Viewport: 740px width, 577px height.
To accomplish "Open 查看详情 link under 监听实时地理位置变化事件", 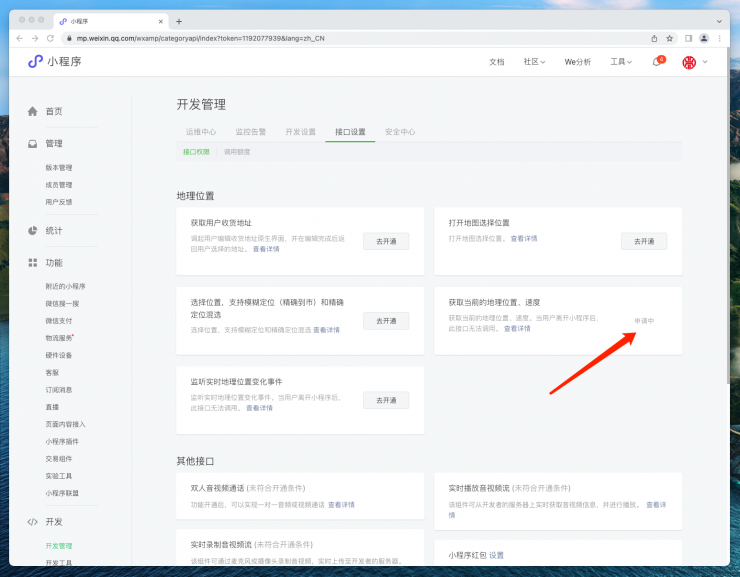I will click(259, 408).
